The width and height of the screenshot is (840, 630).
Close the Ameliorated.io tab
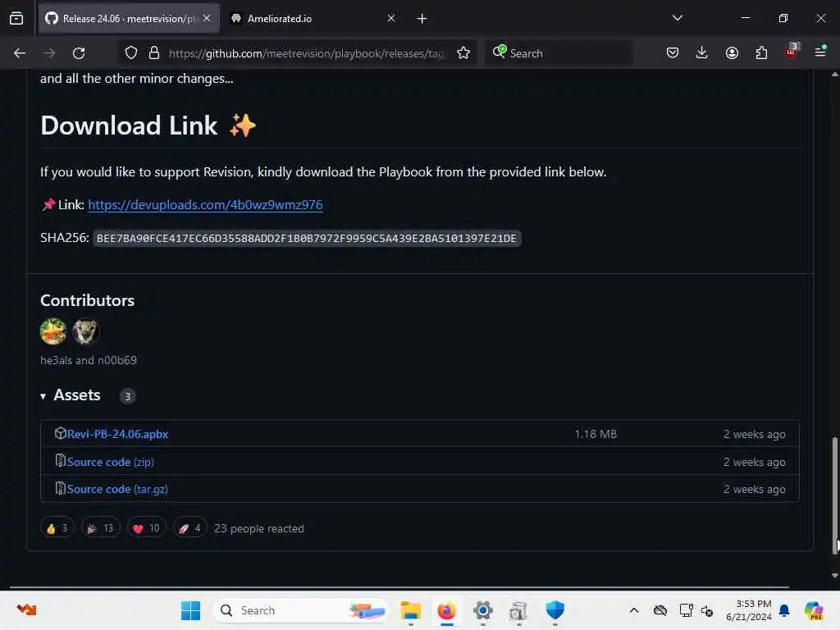pos(391,18)
